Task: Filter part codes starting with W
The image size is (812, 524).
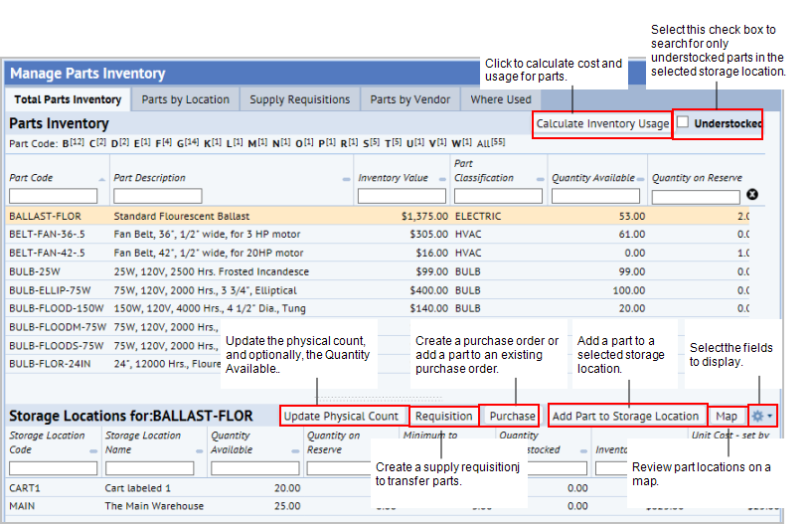Action: 461,143
